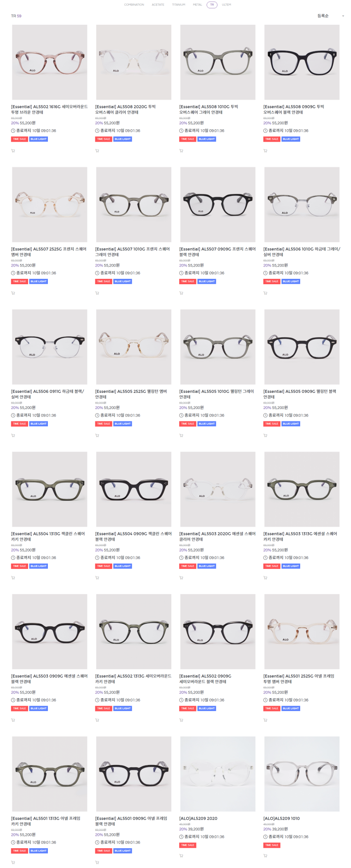Open AL5503 2020G 에센셜 스퀘어 클리어 link
The height and width of the screenshot is (868, 351).
pos(217,537)
